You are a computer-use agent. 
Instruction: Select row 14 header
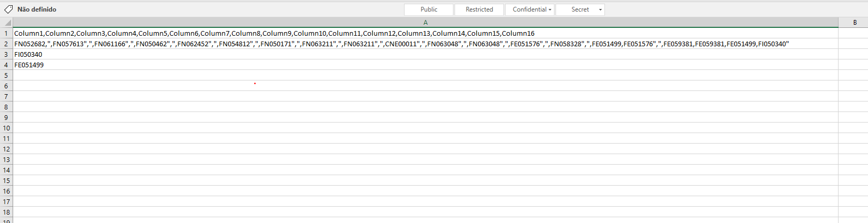coord(6,170)
